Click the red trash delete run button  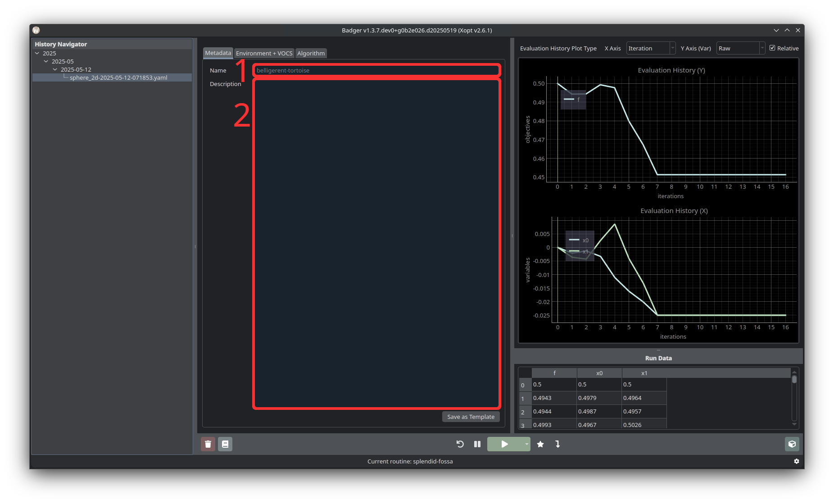(x=208, y=444)
